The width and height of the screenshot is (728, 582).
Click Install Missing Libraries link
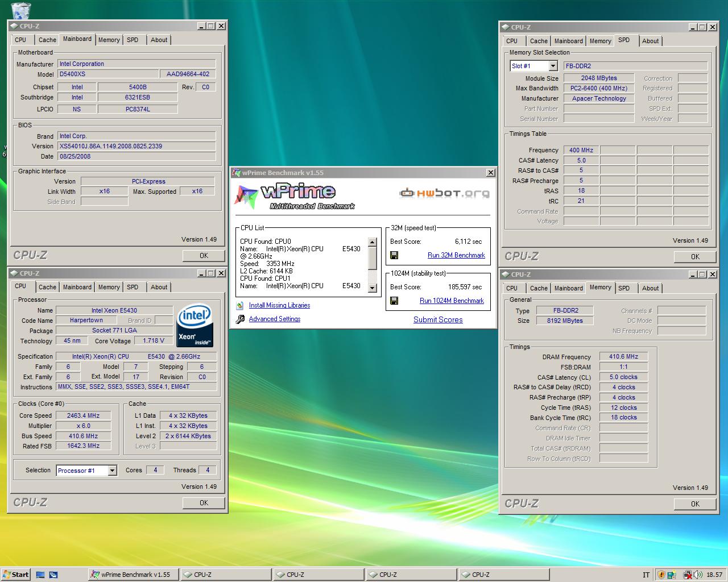point(279,305)
